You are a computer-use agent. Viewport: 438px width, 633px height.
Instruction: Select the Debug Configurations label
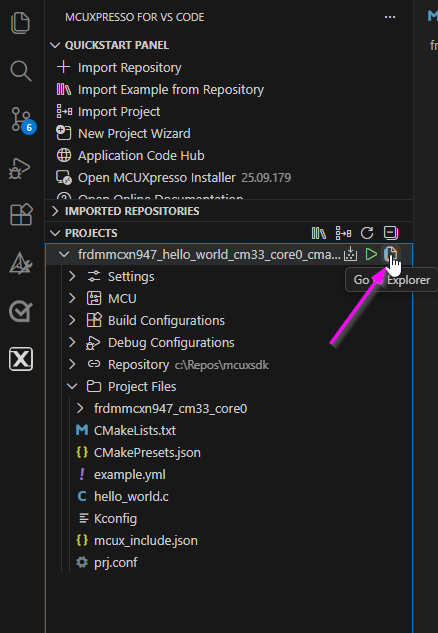171,342
